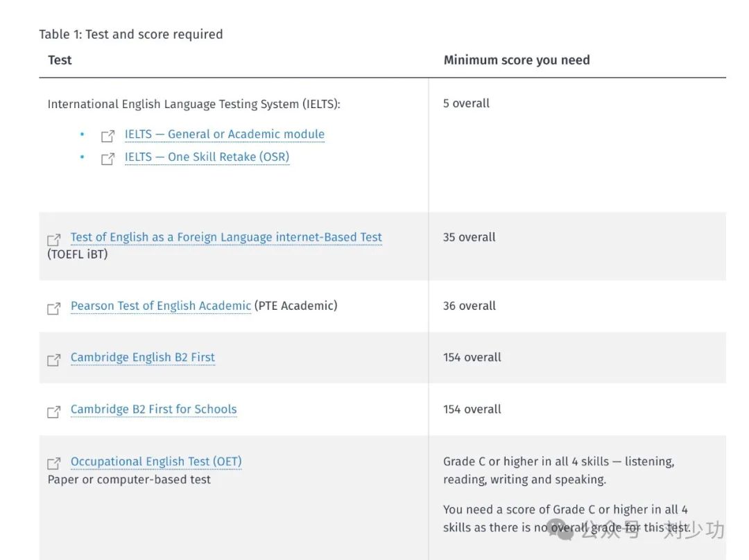This screenshot has height=560, width=749.
Task: Follow the Test of English as a Foreign Language link
Action: 226,237
